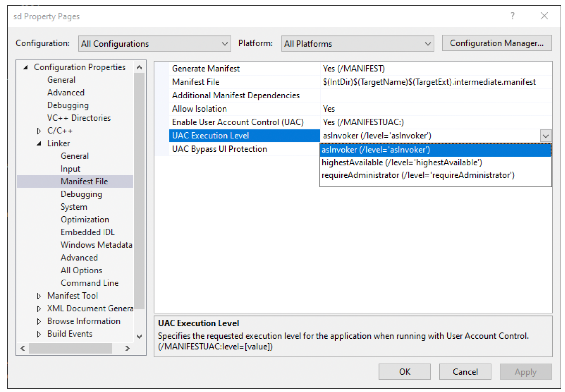The width and height of the screenshot is (565, 392).
Task: Click the Generate Manifest property row
Action: 360,69
